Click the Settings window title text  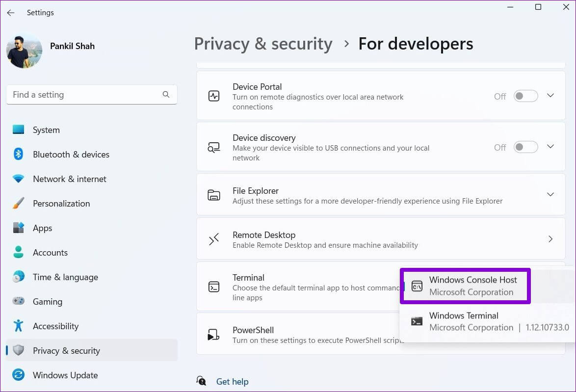tap(40, 12)
